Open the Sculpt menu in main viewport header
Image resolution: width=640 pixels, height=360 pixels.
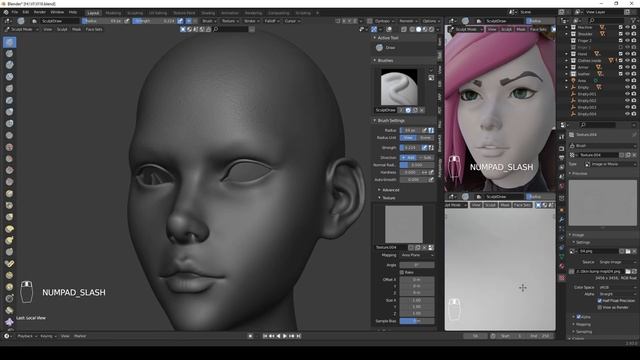(62, 29)
